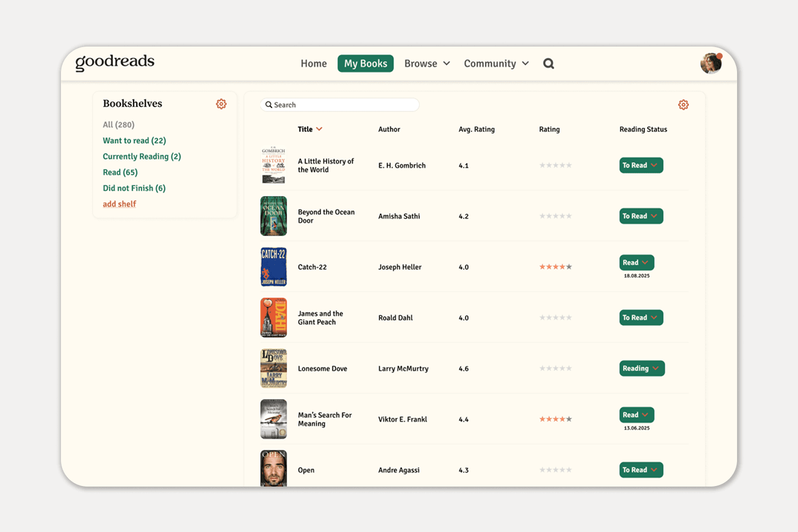Viewport: 798px width, 532px height.
Task: Change Lonesome Dove Reading status dropdown
Action: (642, 369)
